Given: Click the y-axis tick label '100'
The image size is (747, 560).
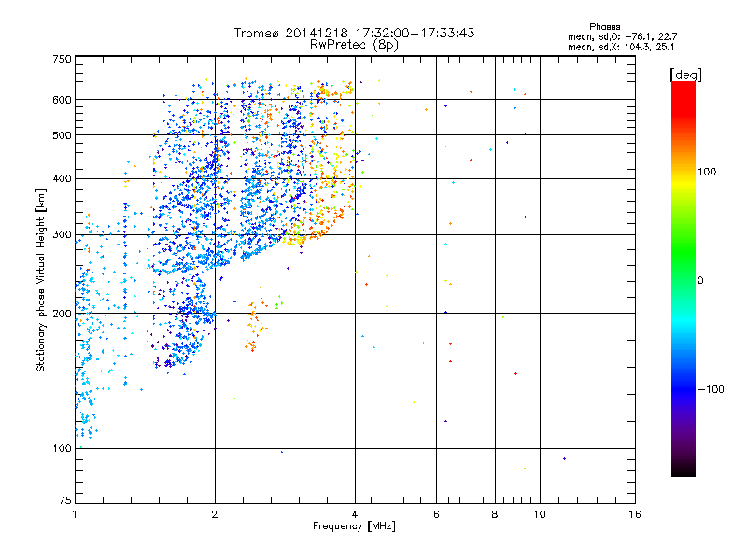Looking at the screenshot, I should 62,448.
